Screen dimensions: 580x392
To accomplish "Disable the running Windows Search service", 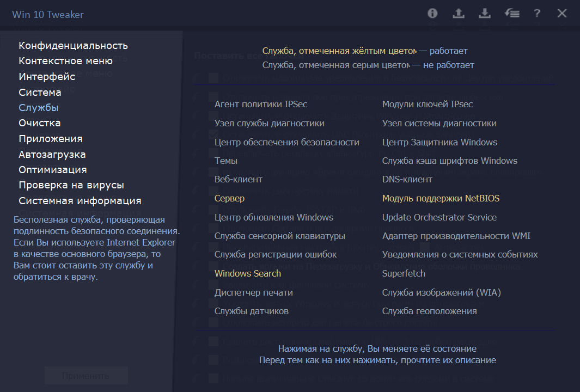I will [x=247, y=274].
